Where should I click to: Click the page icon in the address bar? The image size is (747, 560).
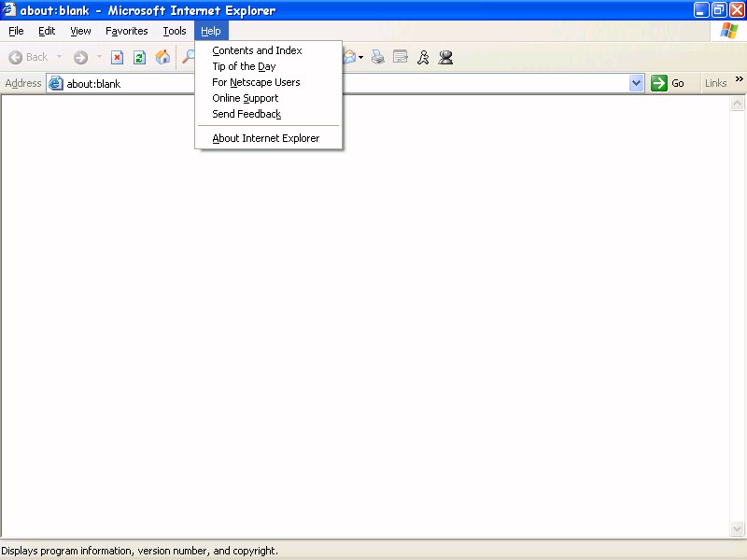coord(56,83)
